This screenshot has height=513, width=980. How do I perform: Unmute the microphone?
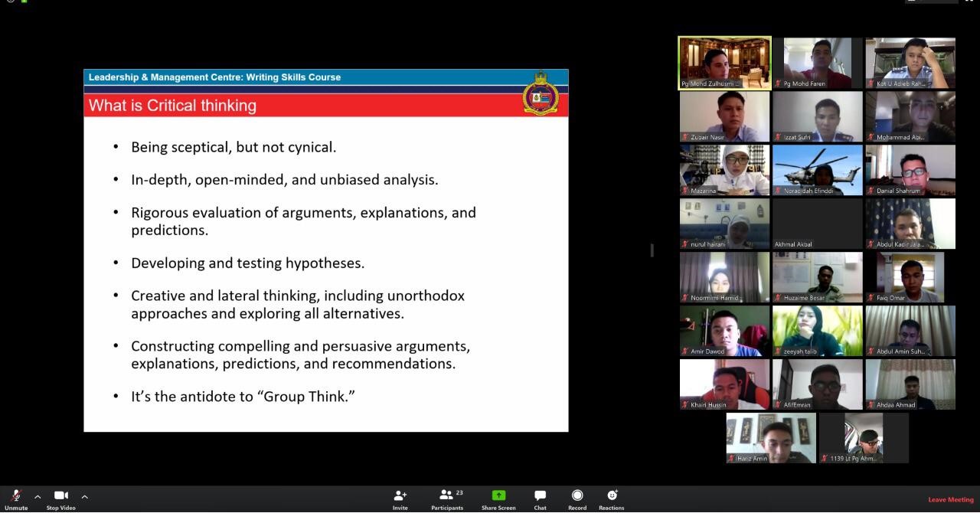tap(15, 499)
